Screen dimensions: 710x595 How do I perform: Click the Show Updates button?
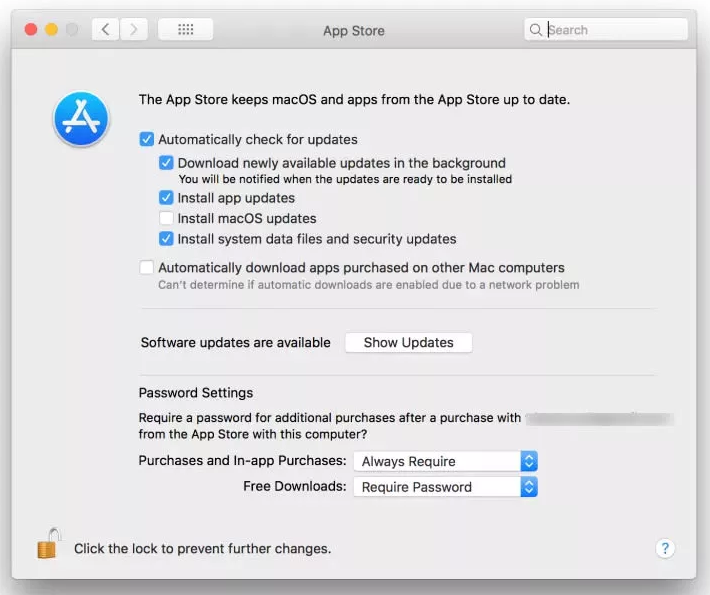point(408,343)
